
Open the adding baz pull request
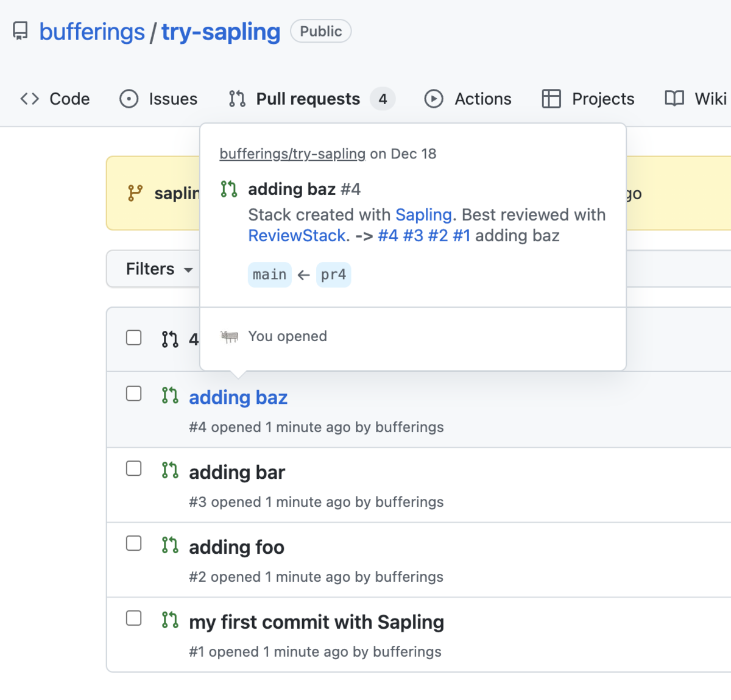click(x=238, y=398)
